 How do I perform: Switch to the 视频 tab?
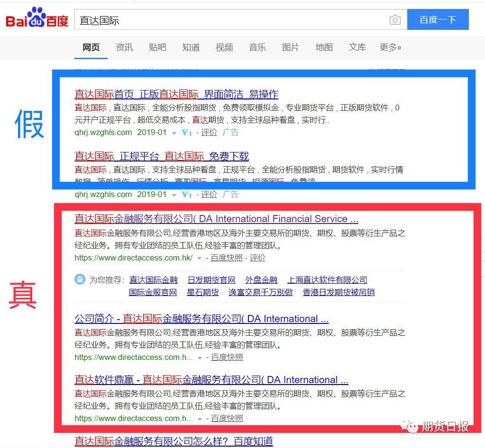click(224, 47)
